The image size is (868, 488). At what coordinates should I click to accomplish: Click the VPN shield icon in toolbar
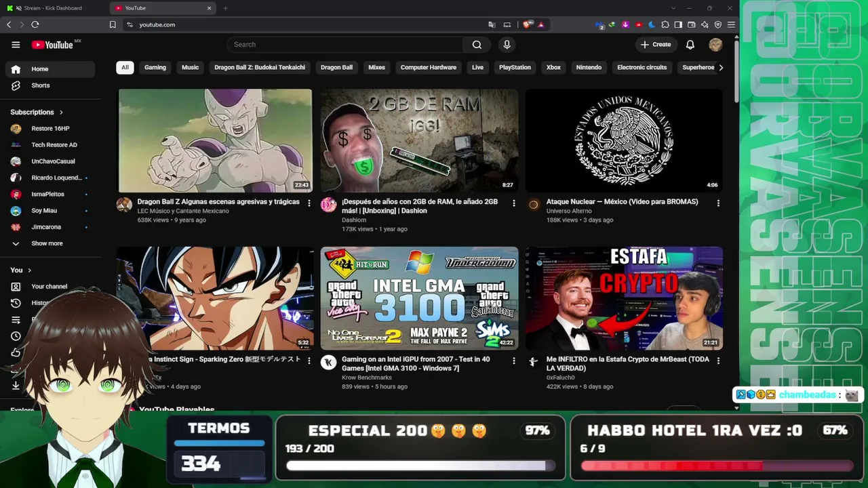point(718,24)
